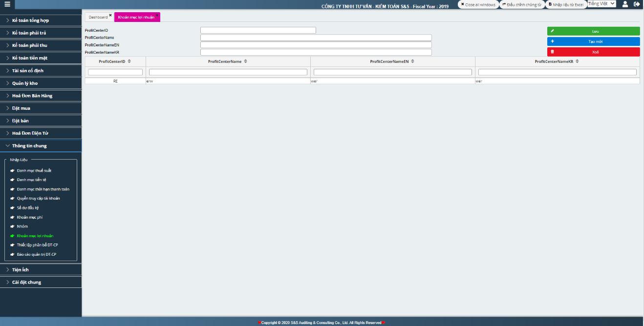Open Khoản mục phí in sidebar
Image resolution: width=644 pixels, height=326 pixels.
coord(30,217)
